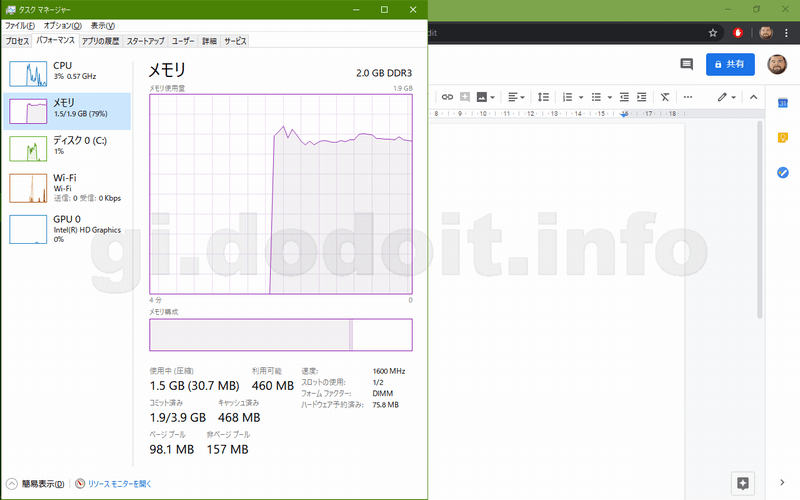Add comment using Docs toolbar icon

(x=465, y=97)
